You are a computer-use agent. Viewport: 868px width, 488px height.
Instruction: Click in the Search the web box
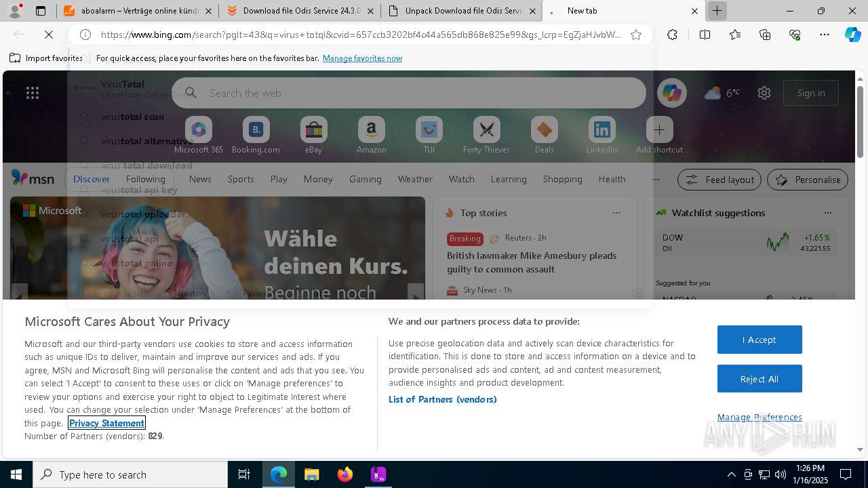click(409, 93)
